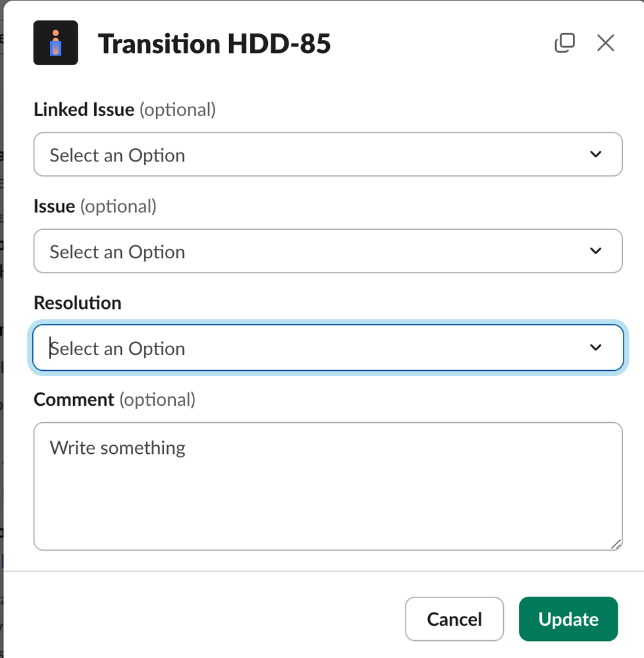
Task: Click the Linked Issue chevron arrow
Action: (x=596, y=155)
